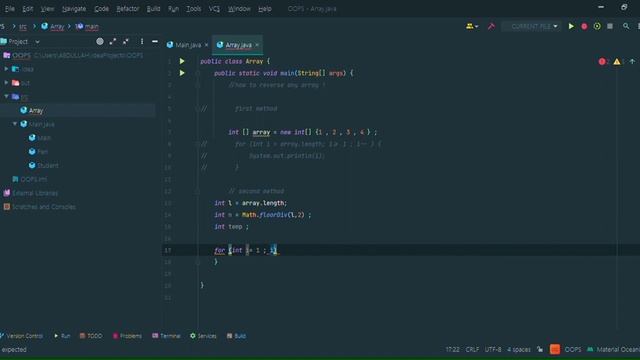Click the 4 spaces indent setting
This screenshot has width=640, height=360.
point(519,349)
